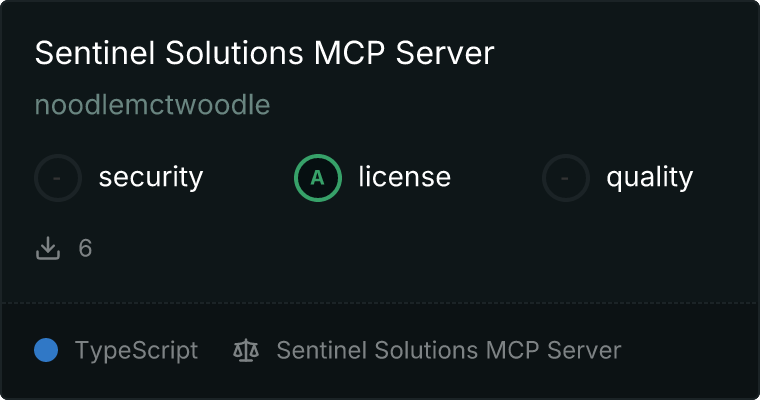This screenshot has width=760, height=400.
Task: Click blank area right of author name
Action: click(485, 105)
